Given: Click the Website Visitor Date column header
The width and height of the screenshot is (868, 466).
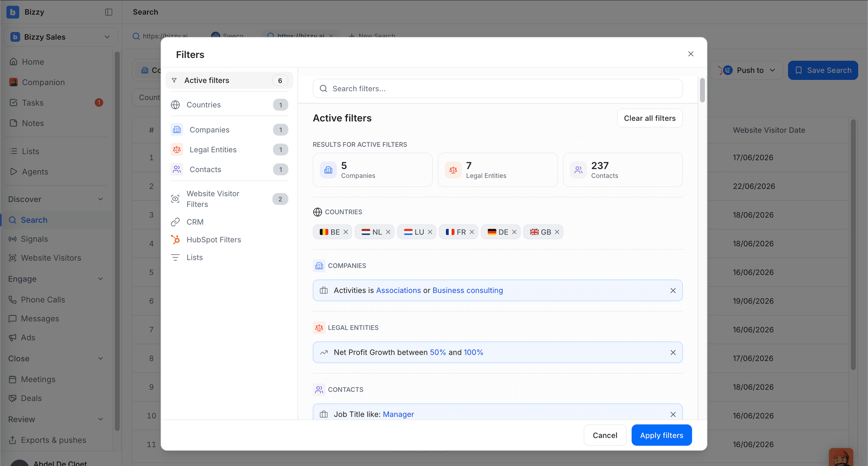Looking at the screenshot, I should [x=769, y=130].
